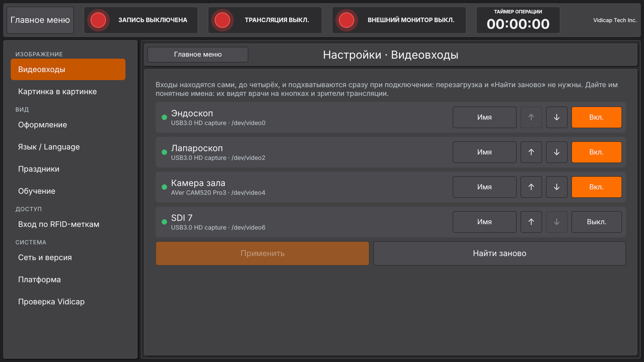Select Оформление in sidebar

[x=68, y=125]
